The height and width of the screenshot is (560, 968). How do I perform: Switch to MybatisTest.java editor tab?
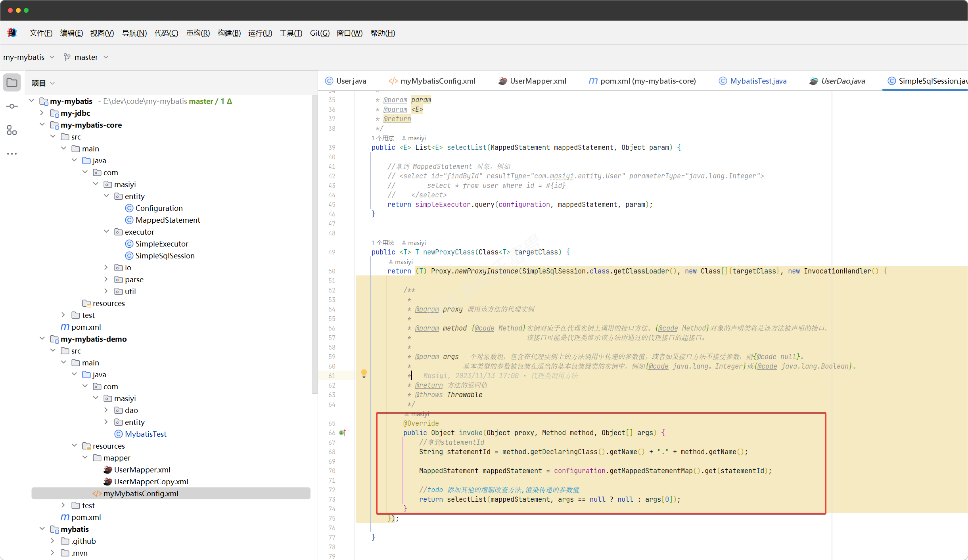[753, 81]
